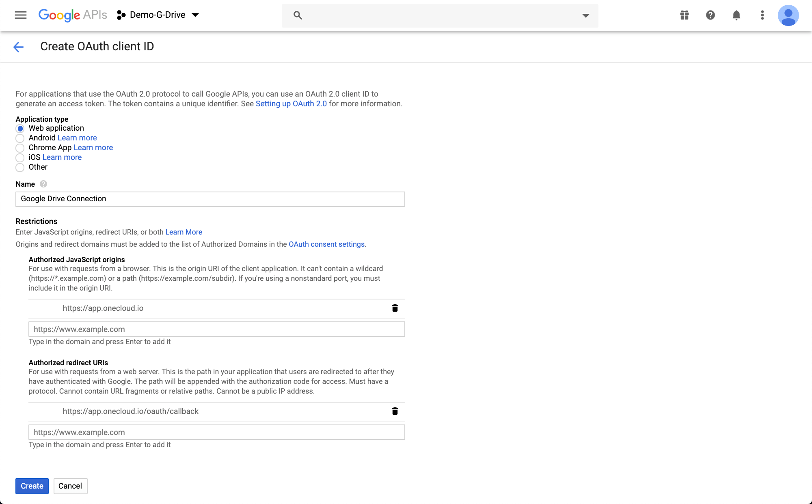Open the three-dot more options menu
This screenshot has height=504, width=812.
762,15
